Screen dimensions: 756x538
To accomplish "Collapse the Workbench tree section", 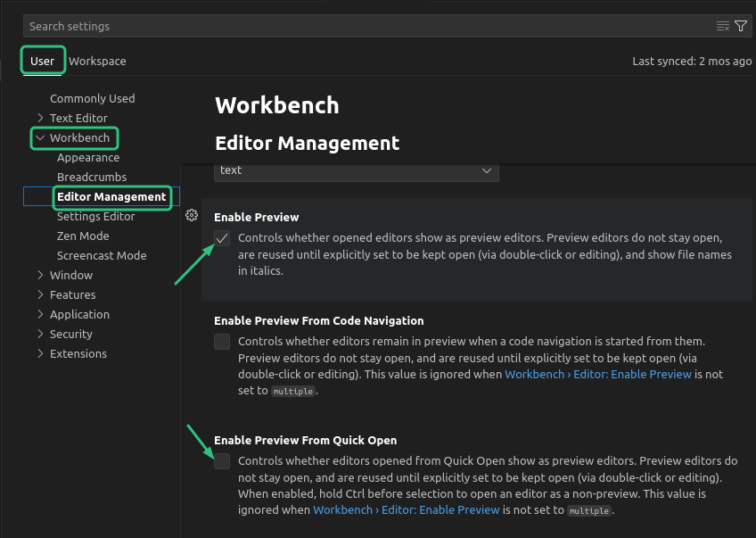I will (x=40, y=138).
